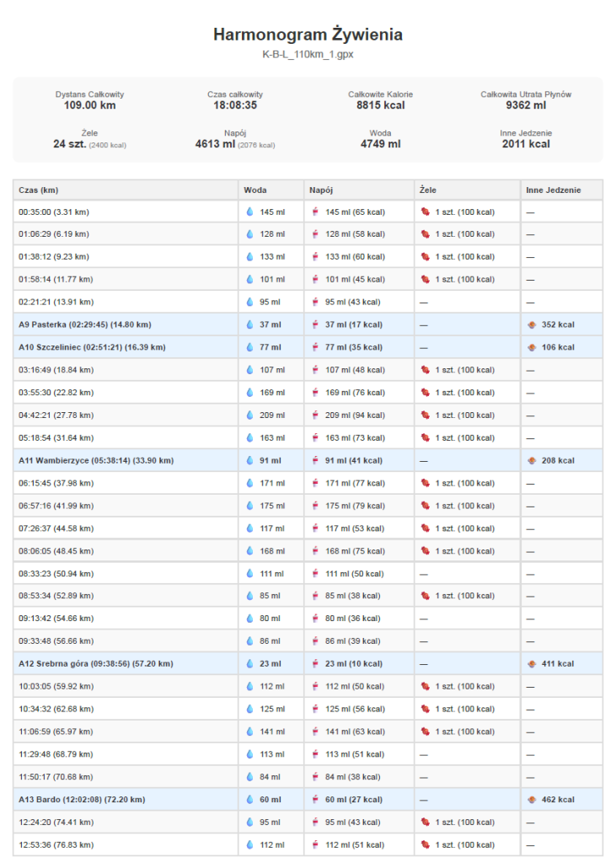This screenshot has height=863, width=616.
Task: Click gel icon in 12:53:36 row
Action: [x=425, y=844]
